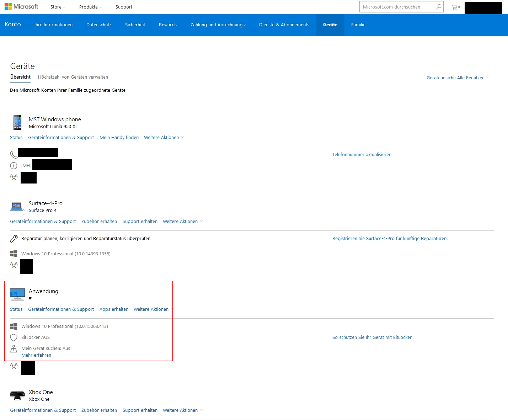The image size is (508, 420).
Task: Open Familie tab
Action: coord(358,25)
